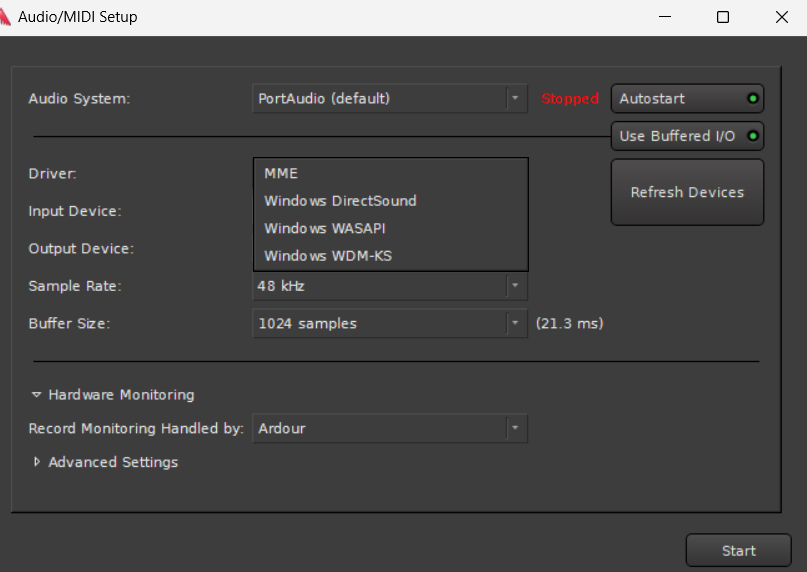Maximize the Audio/MIDI Setup window
This screenshot has width=807, height=572.
[723, 17]
